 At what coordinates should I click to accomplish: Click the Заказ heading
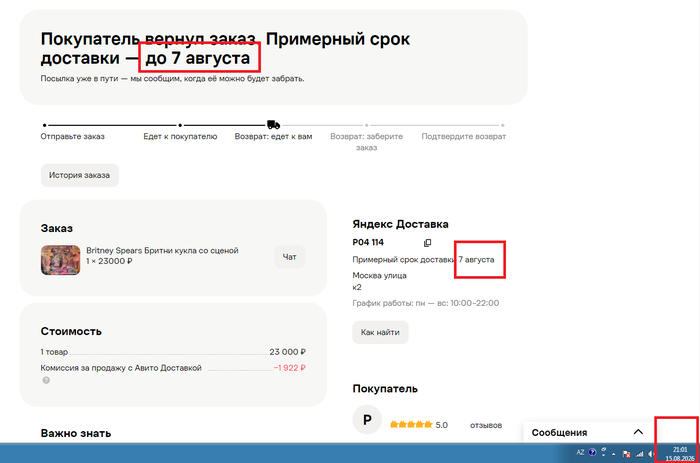57,228
